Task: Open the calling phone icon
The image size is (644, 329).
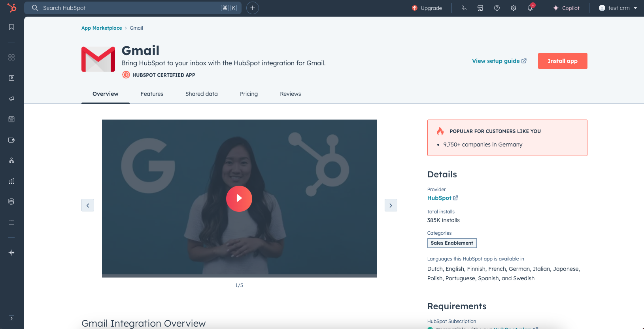Action: [x=464, y=8]
